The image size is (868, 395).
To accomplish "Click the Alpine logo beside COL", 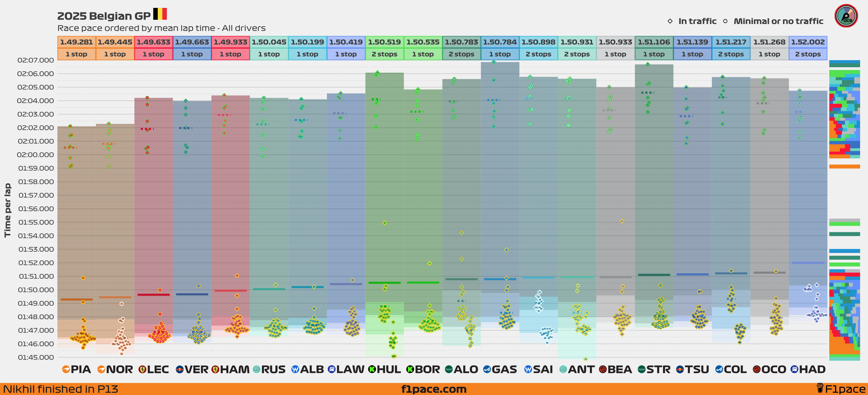I will click(x=719, y=369).
